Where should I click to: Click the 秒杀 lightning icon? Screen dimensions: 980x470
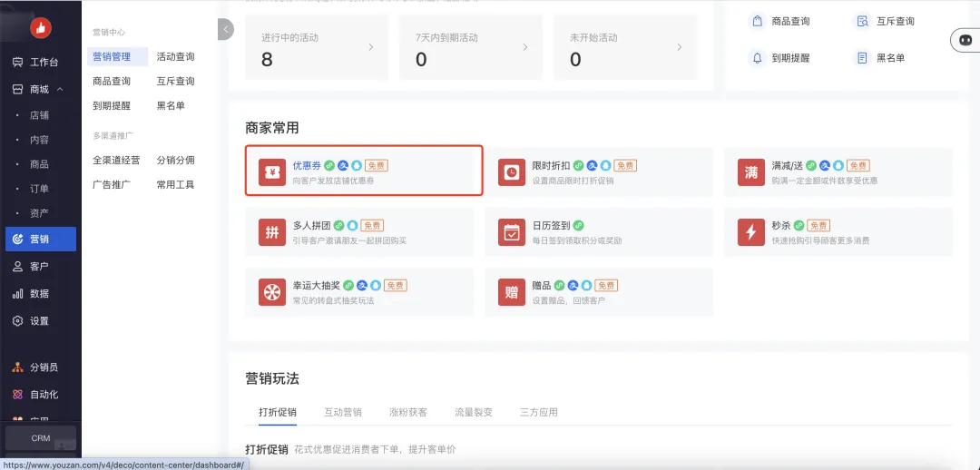752,232
